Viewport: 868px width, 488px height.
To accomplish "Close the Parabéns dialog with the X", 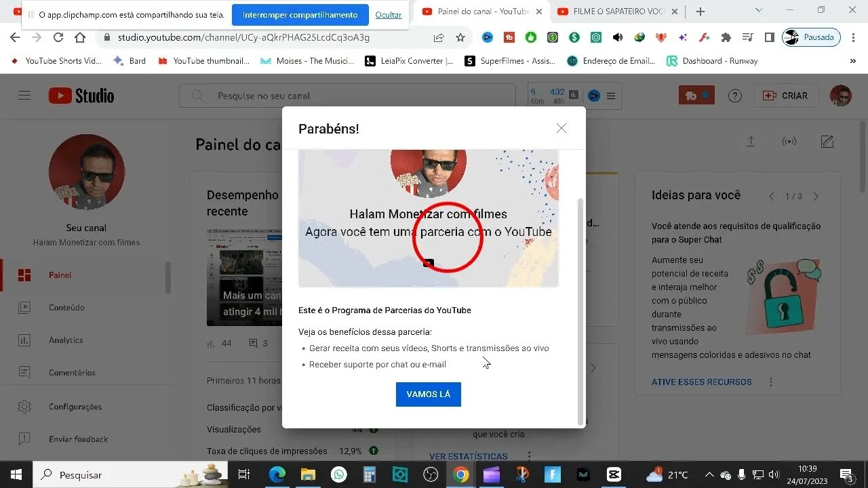I will click(x=561, y=128).
